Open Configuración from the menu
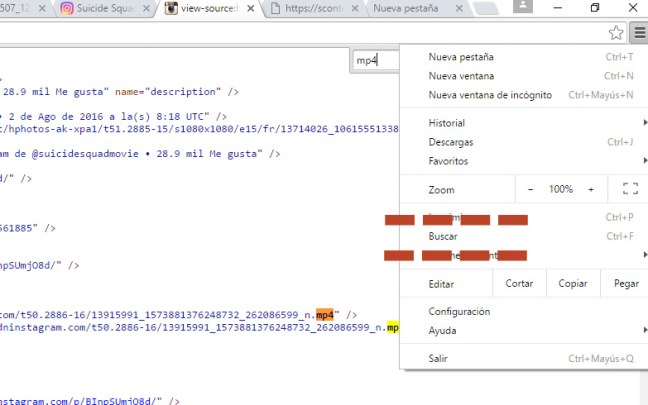This screenshot has height=405, width=648. (x=459, y=312)
